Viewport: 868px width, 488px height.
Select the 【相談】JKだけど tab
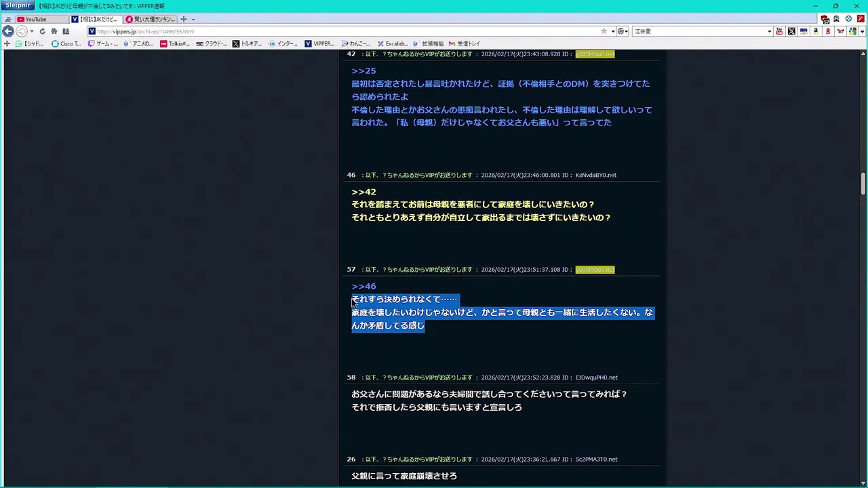coord(96,20)
